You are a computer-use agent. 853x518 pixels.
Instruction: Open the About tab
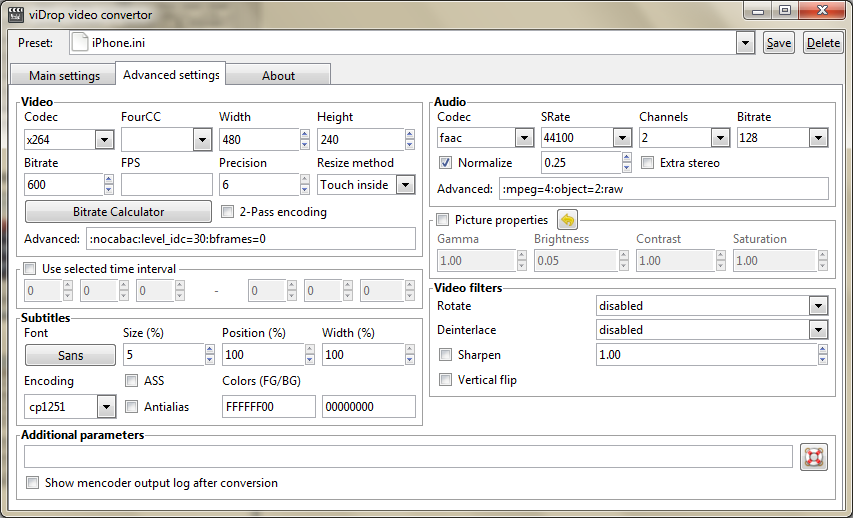click(278, 76)
